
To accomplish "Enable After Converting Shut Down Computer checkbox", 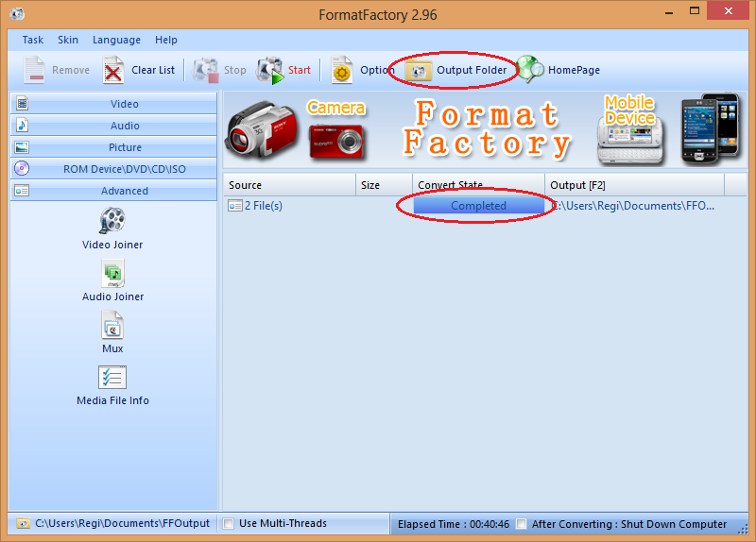I will (522, 524).
